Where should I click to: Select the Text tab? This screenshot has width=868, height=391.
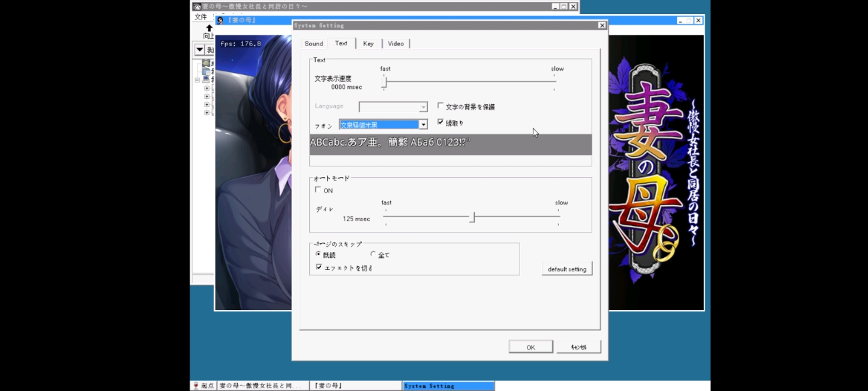pyautogui.click(x=341, y=43)
